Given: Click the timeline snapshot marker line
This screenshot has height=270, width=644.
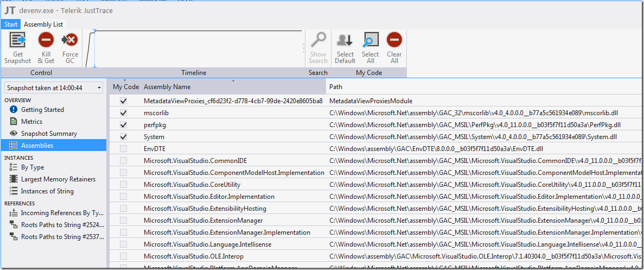Looking at the screenshot, I should click(95, 48).
